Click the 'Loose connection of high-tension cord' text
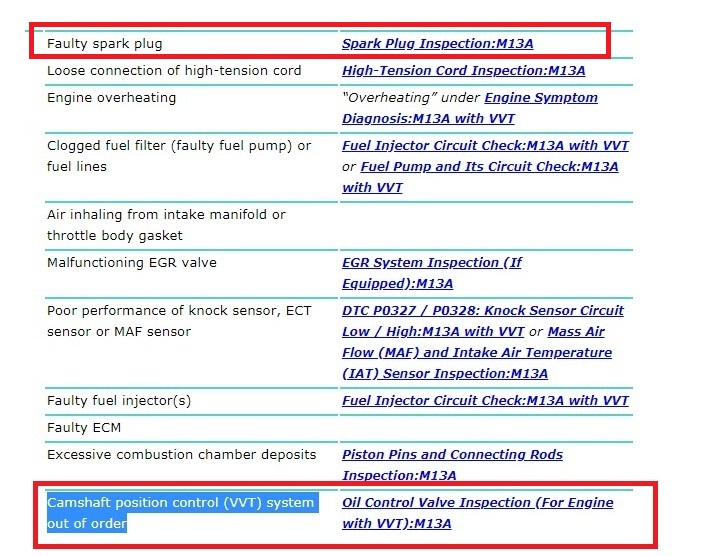Viewport: 727px width, 556px height. point(174,71)
